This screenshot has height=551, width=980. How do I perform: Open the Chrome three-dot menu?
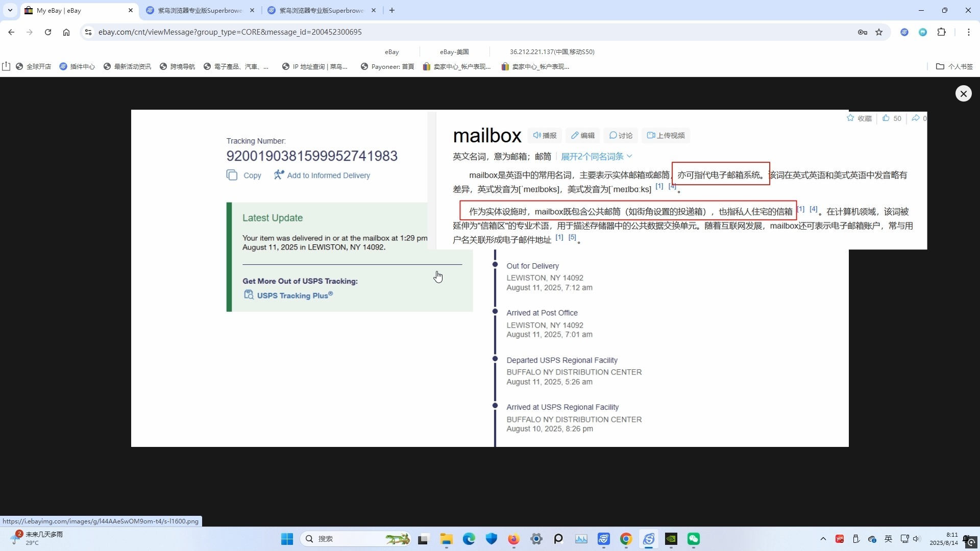pyautogui.click(x=969, y=32)
